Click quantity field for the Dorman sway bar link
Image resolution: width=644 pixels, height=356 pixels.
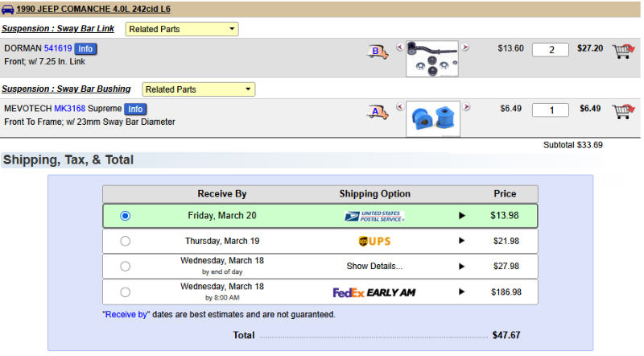(551, 49)
